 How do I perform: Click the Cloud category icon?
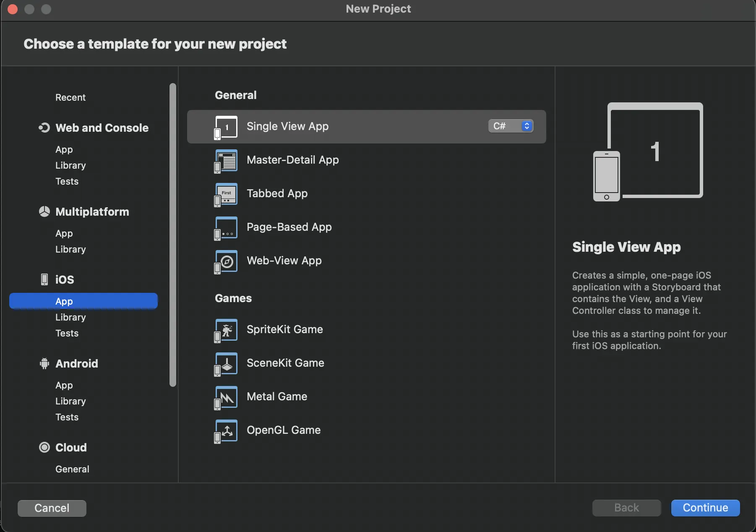click(x=44, y=447)
